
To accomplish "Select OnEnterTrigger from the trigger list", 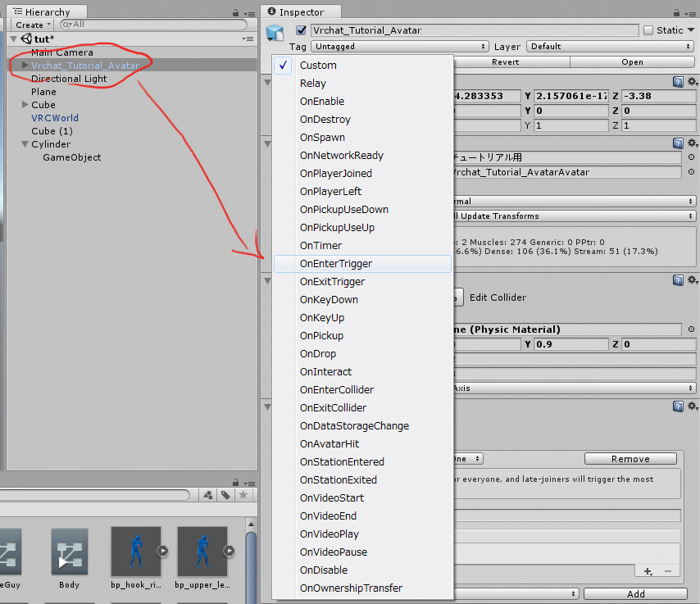I will coord(362,264).
